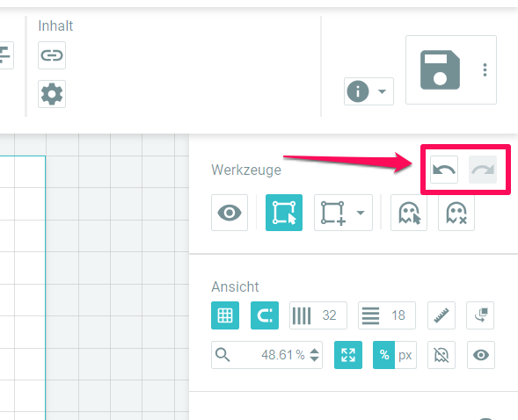
Task: Switch units to px
Action: (x=405, y=355)
